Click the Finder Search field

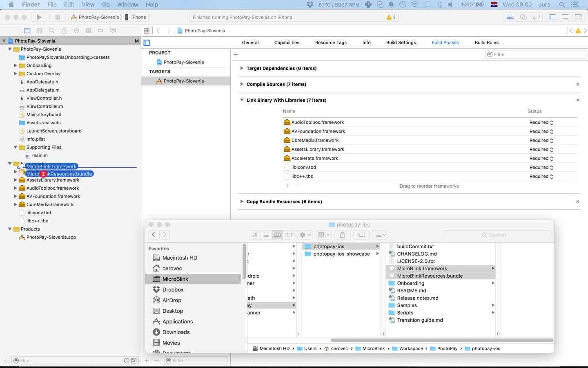tap(497, 235)
